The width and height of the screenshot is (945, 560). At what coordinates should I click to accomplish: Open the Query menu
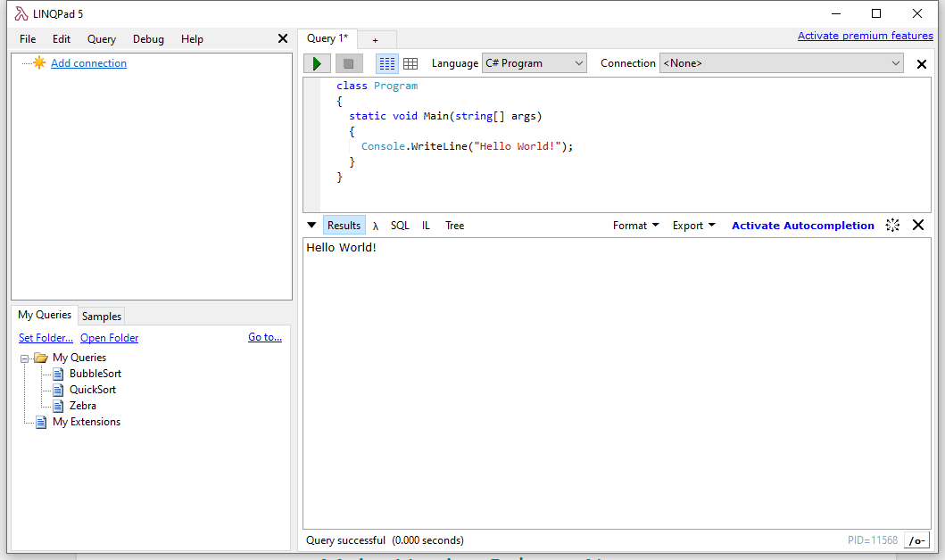[101, 39]
